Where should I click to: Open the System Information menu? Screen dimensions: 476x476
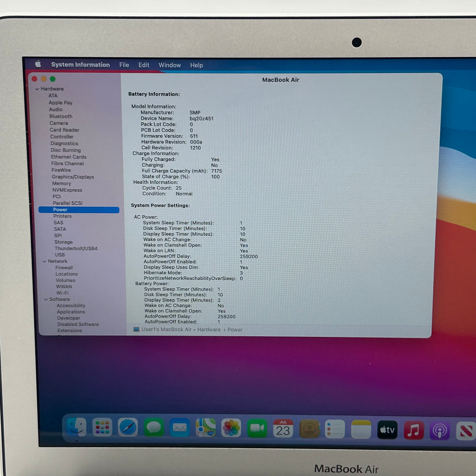(x=80, y=65)
